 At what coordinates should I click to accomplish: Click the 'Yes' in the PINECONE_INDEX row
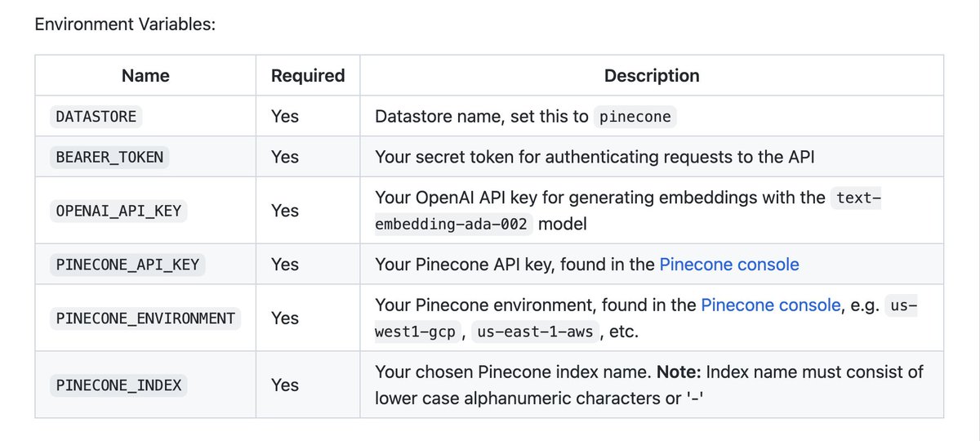pos(285,385)
